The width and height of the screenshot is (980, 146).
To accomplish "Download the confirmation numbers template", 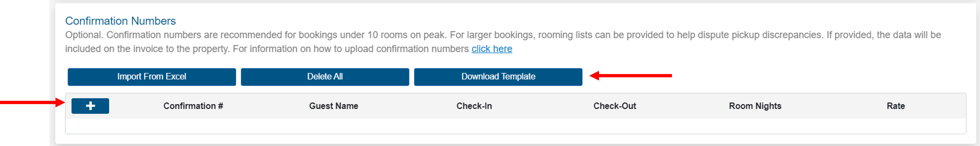I will 498,76.
